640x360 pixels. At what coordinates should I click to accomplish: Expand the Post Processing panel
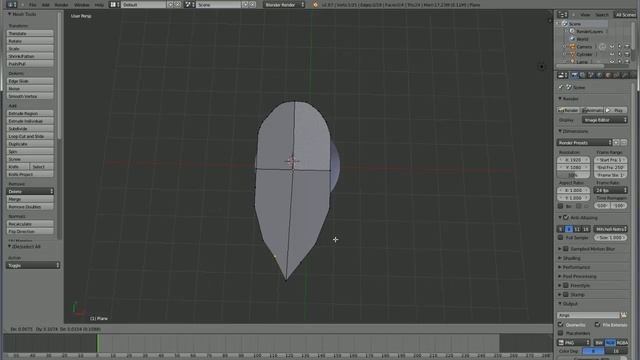[x=579, y=276]
